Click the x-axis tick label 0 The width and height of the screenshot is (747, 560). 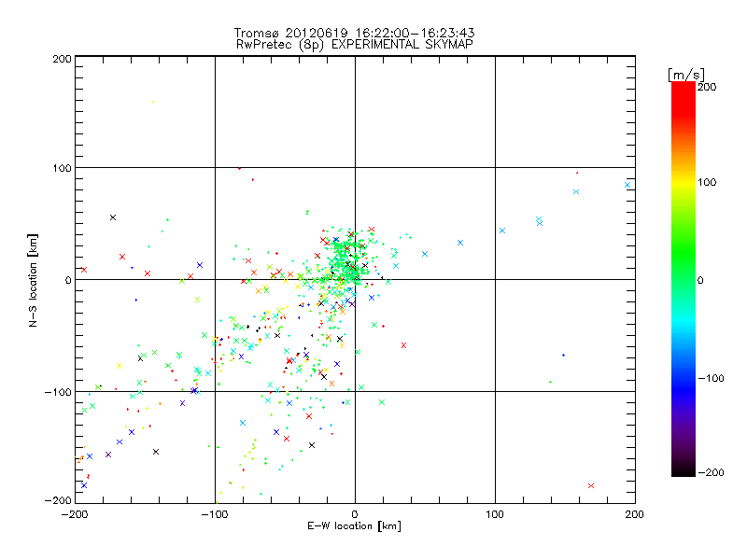(x=355, y=514)
